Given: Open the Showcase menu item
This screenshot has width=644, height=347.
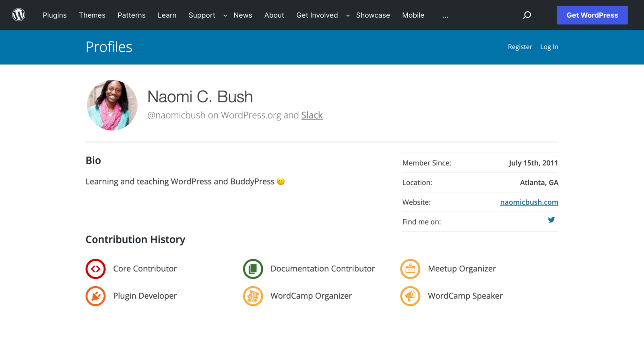Looking at the screenshot, I should click(x=373, y=15).
